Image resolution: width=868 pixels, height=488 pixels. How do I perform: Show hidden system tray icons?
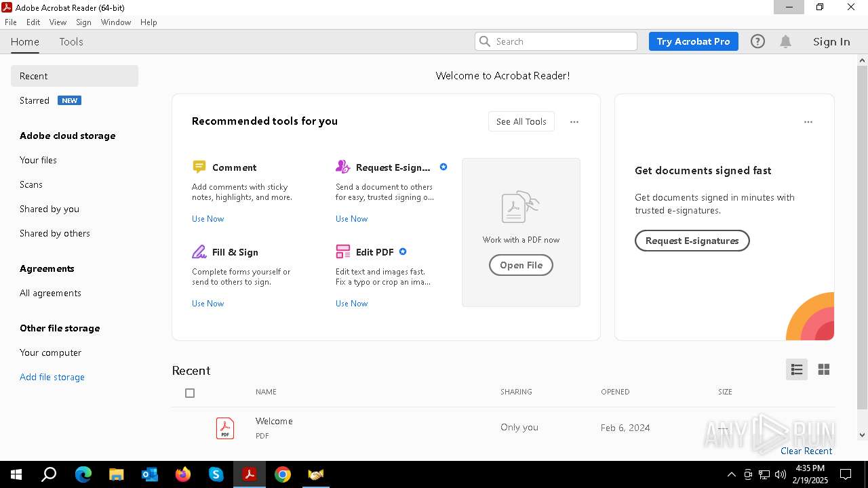731,474
